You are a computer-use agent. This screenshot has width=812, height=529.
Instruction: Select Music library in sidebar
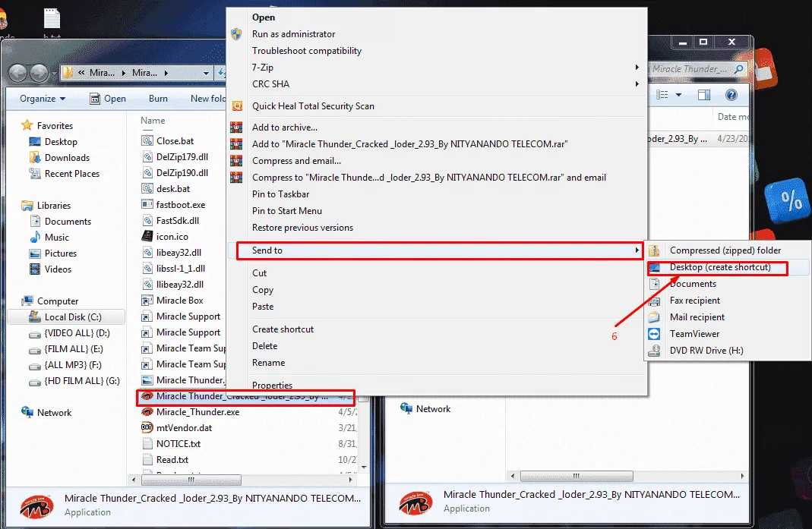[x=49, y=238]
